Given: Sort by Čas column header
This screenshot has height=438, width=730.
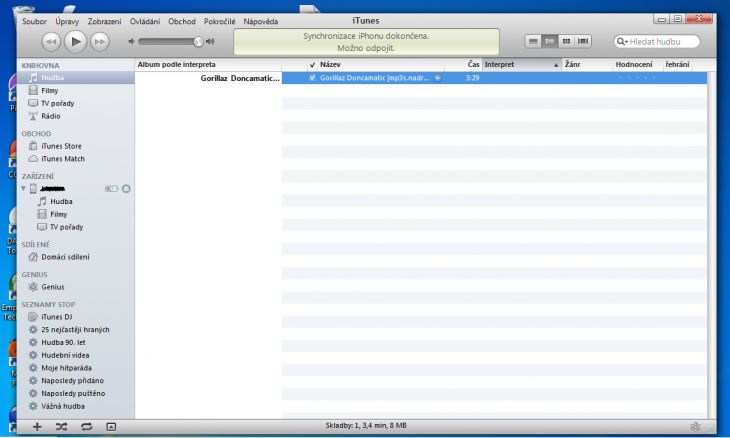Looking at the screenshot, I should (463, 65).
